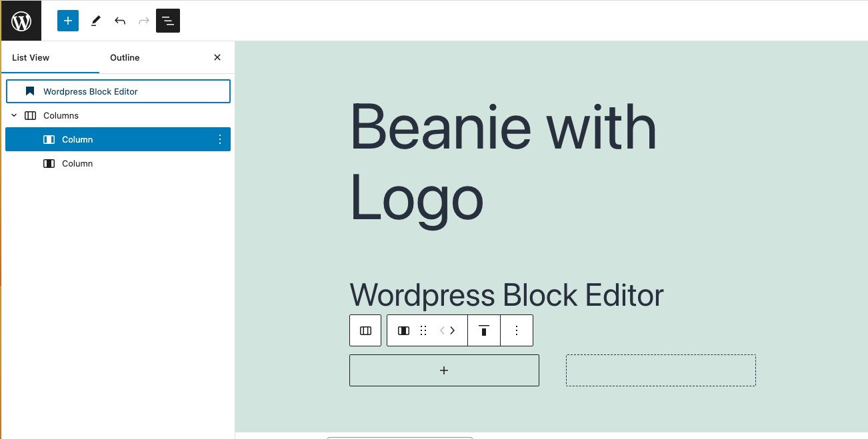Click the WordPress logo button
Viewport: 868px width, 439px height.
[21, 21]
